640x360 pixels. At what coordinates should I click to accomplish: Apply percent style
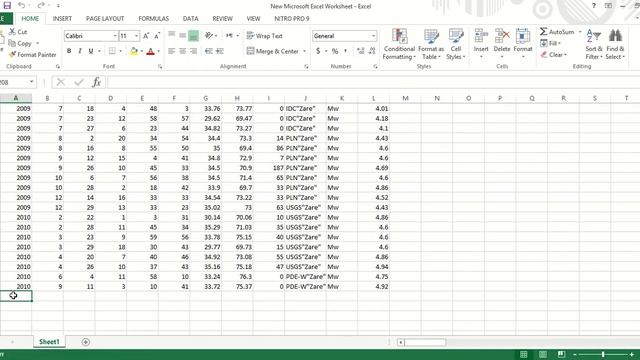335,51
